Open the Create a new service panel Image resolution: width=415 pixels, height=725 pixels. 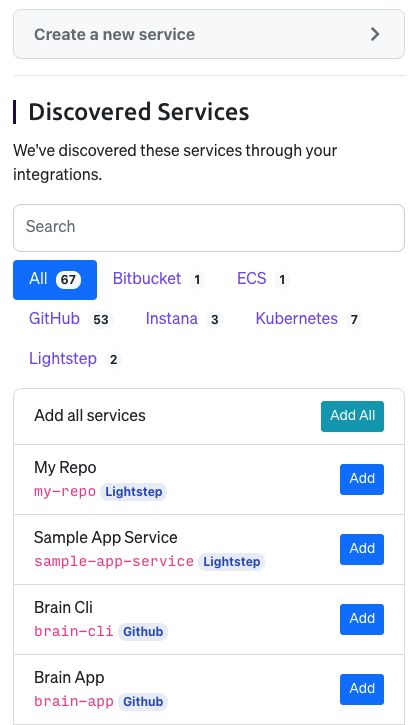[209, 34]
